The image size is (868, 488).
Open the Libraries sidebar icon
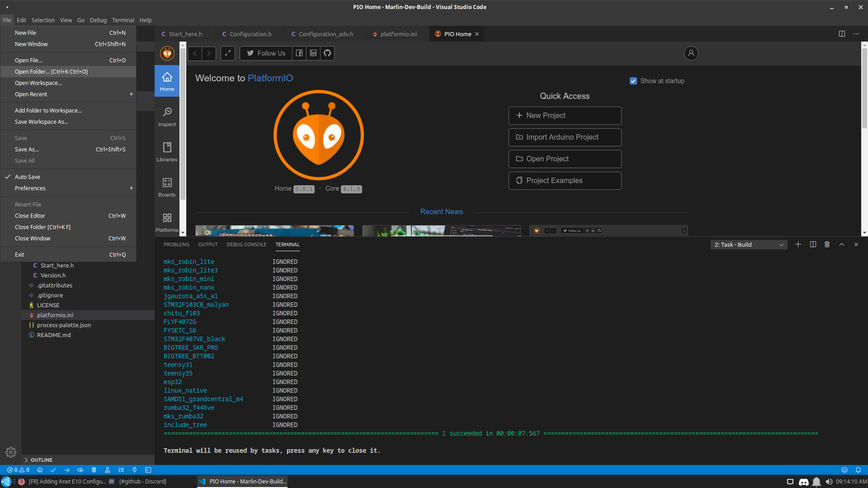[x=167, y=152]
